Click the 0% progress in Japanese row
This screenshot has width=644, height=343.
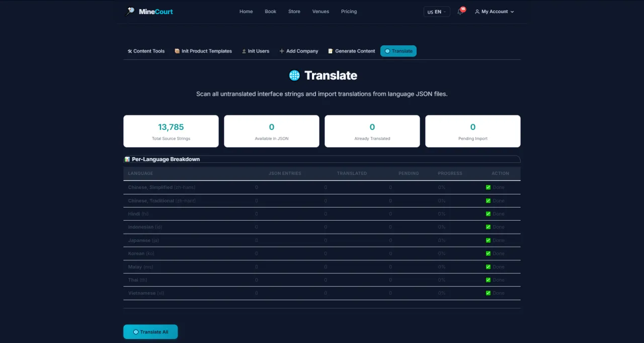(441, 240)
